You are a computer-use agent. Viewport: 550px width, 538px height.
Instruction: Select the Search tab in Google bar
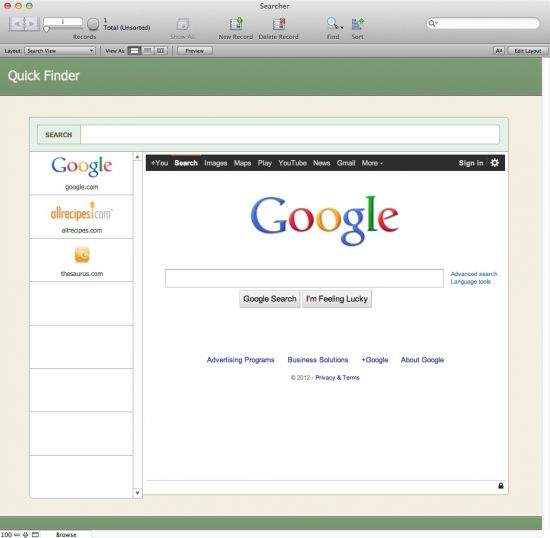[186, 163]
